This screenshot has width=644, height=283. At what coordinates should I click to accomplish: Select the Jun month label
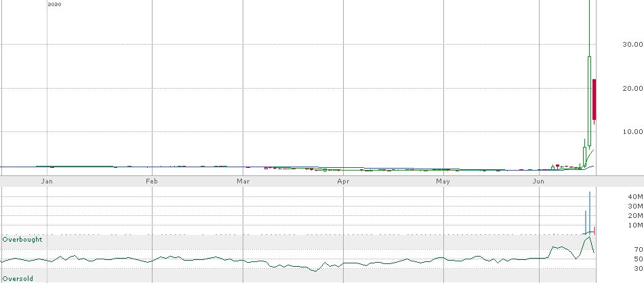[538, 181]
